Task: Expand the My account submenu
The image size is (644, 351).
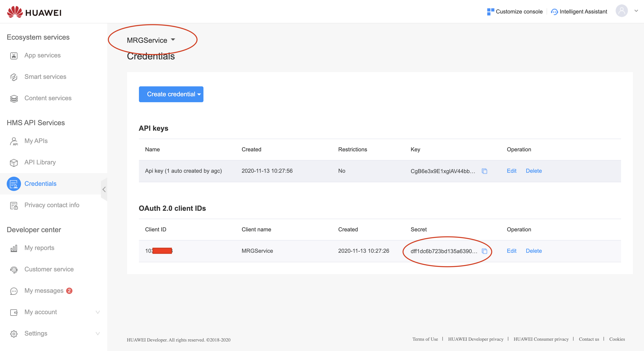Action: coord(98,312)
